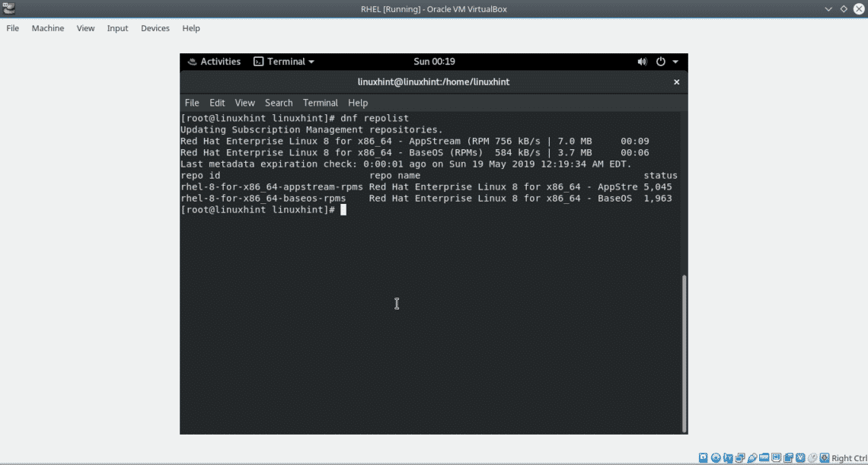Click the terminal prompt cursor on last line

click(343, 210)
